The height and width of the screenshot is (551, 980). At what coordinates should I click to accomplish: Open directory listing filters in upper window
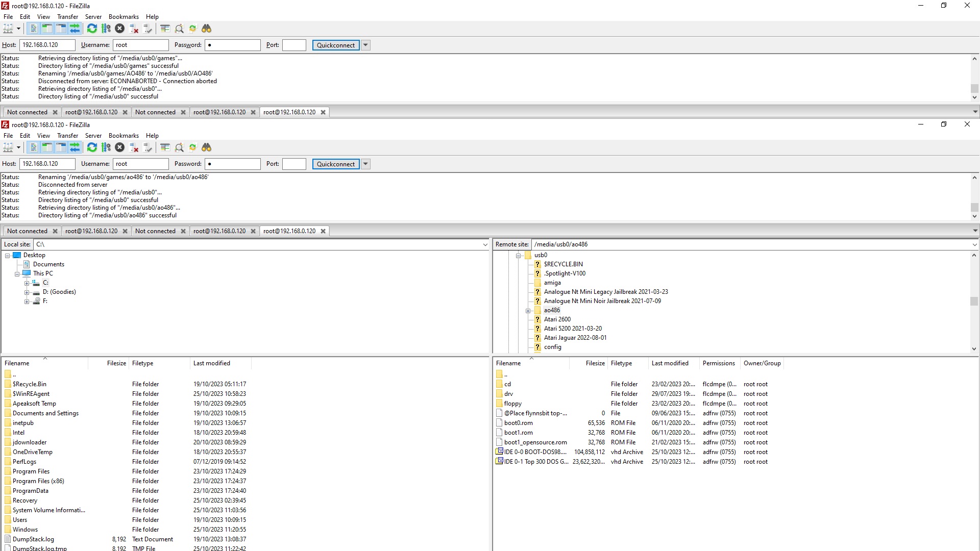pos(165,29)
